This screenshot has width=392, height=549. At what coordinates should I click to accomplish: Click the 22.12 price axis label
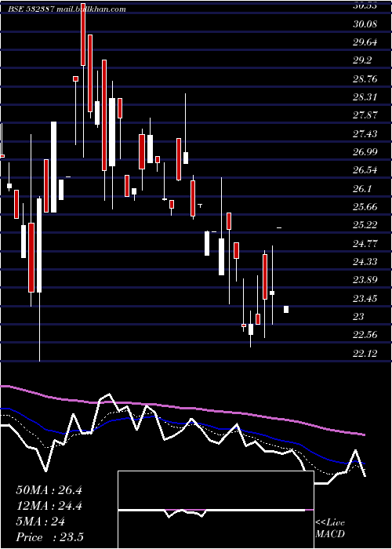pos(365,353)
